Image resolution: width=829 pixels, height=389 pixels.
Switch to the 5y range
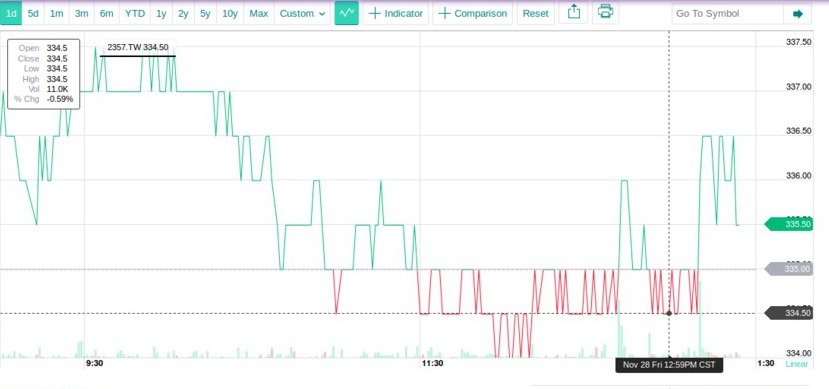[x=205, y=13]
